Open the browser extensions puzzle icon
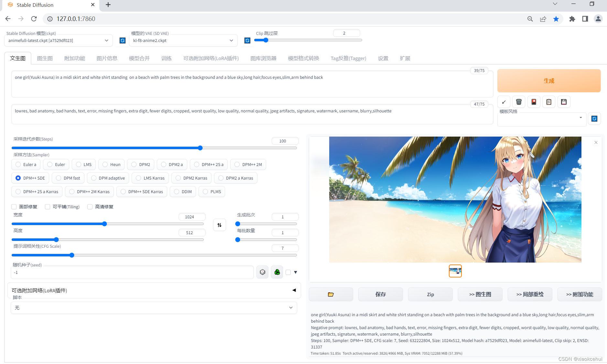 point(572,19)
